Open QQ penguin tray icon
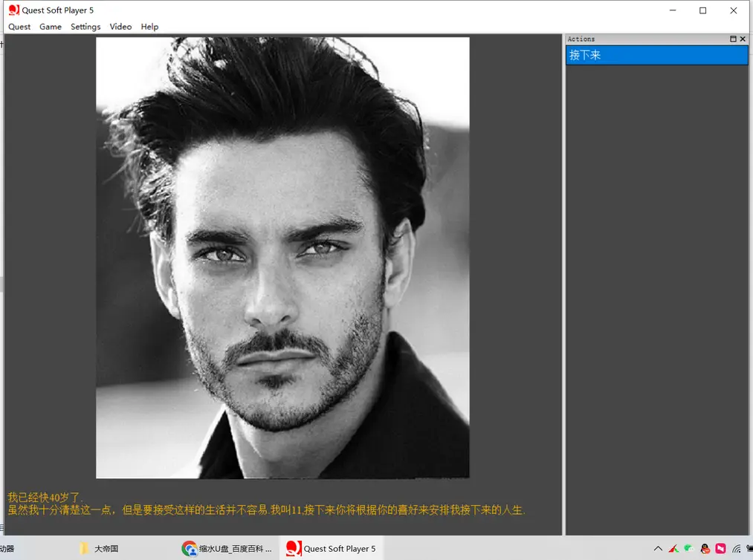 (x=705, y=549)
